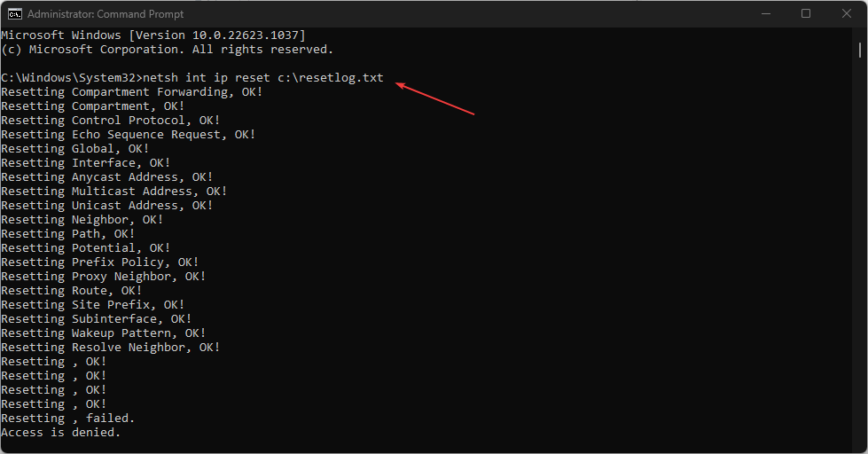Minimize the Command Prompt window
Screen dimensions: 868x454
coord(765,13)
